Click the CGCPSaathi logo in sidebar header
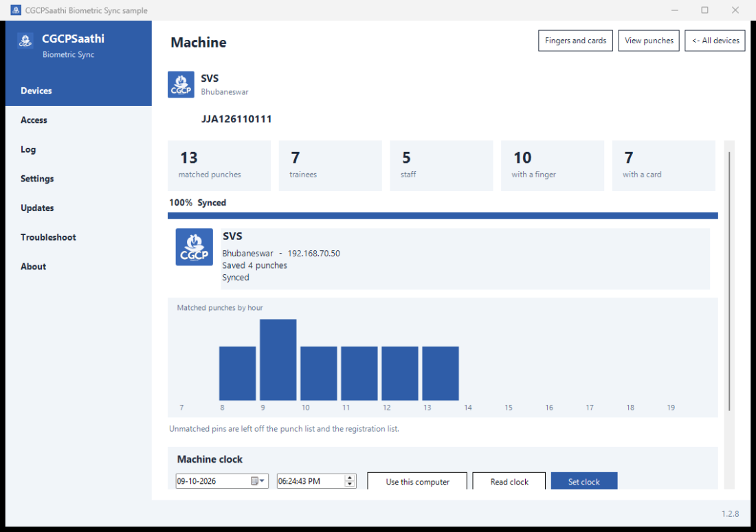 click(25, 41)
